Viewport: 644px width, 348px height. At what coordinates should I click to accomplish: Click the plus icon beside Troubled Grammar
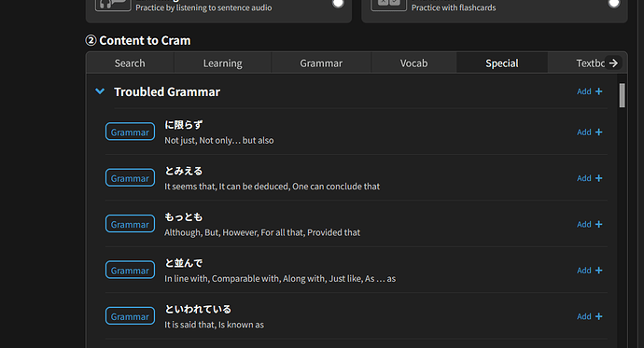[599, 91]
